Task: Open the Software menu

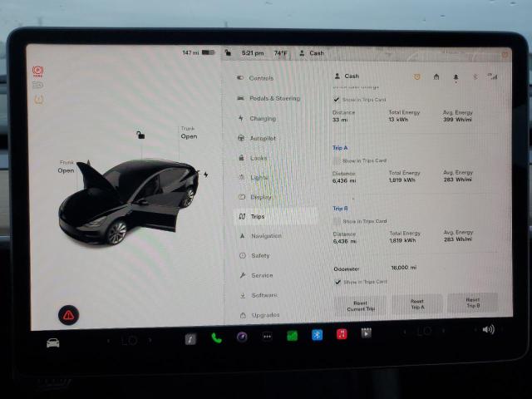Action: [x=259, y=296]
